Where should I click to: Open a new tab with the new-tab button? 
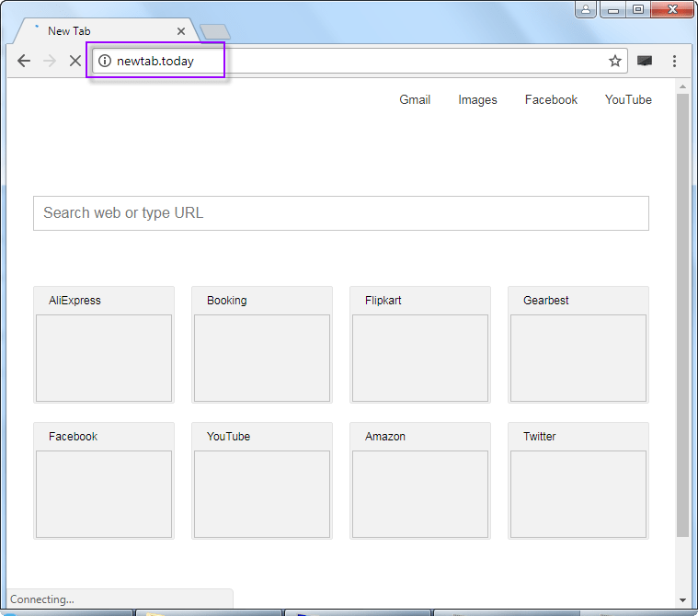pos(215,32)
